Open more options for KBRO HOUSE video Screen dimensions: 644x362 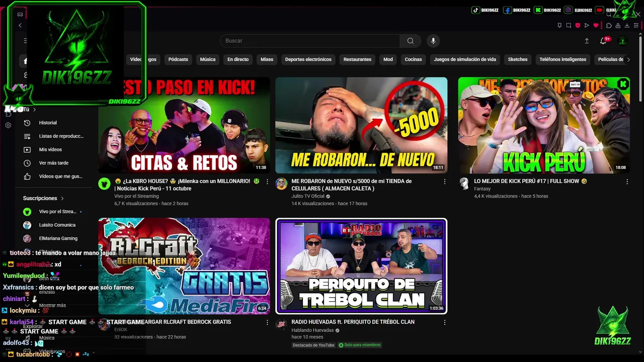pyautogui.click(x=267, y=182)
